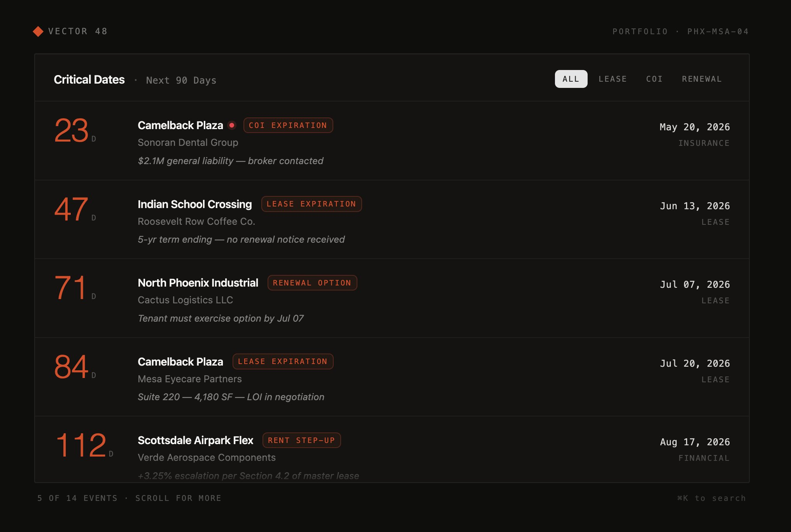This screenshot has height=532, width=791.
Task: Click the orange Vector 48 diamond logo
Action: (x=38, y=31)
